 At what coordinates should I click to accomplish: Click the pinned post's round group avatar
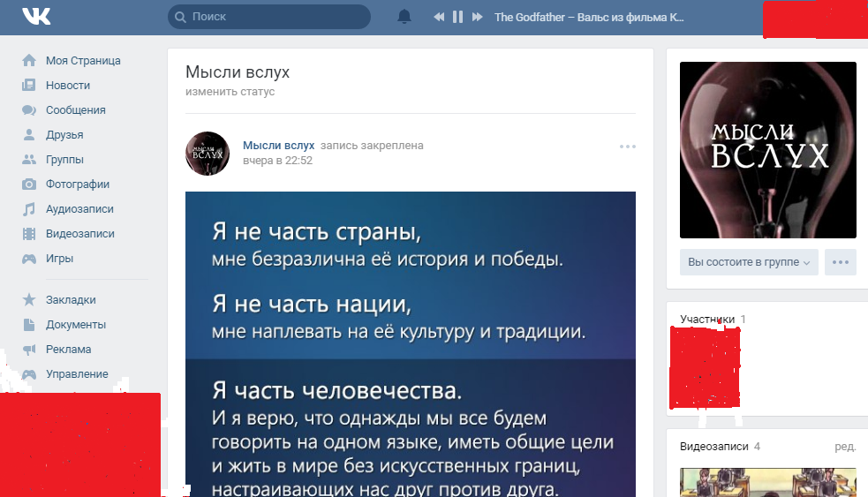[208, 154]
